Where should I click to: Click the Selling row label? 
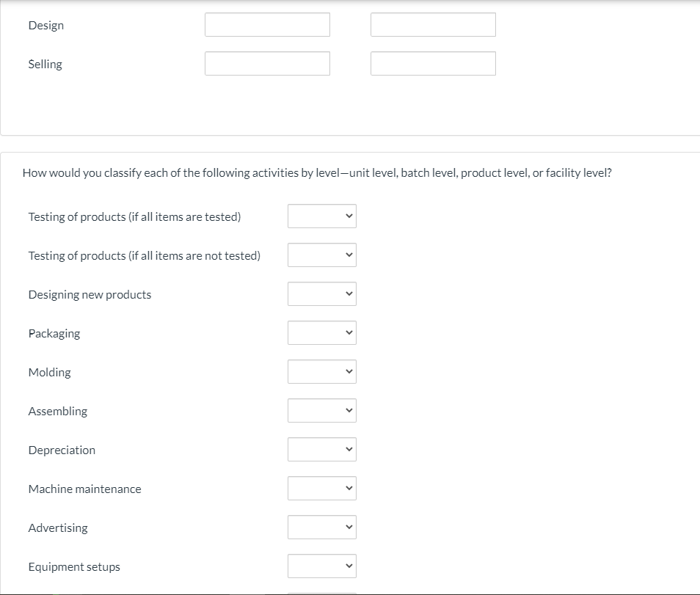45,64
